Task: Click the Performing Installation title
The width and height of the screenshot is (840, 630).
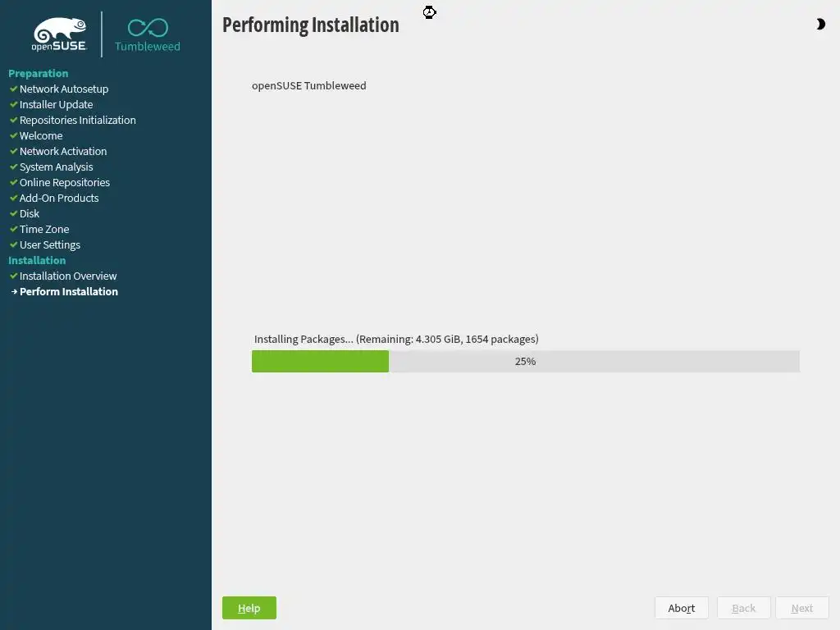Action: [x=311, y=25]
